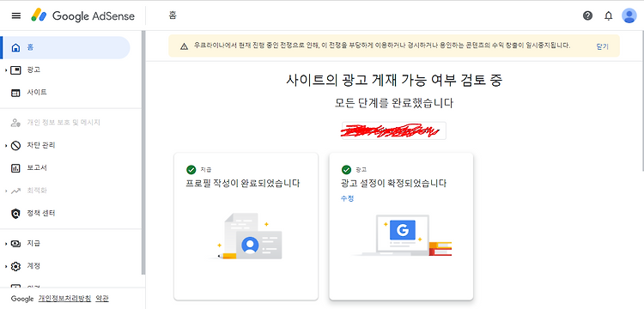Click the 광고 ads sidebar icon

coord(15,70)
